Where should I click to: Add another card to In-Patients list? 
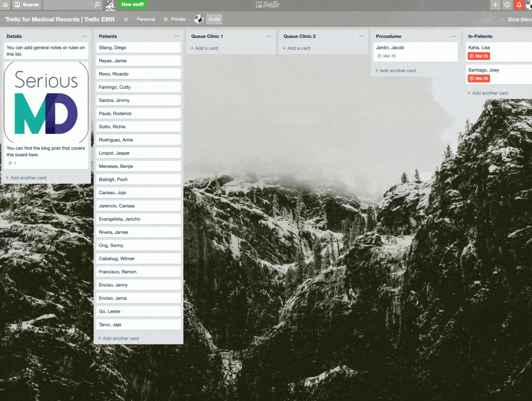pos(487,93)
